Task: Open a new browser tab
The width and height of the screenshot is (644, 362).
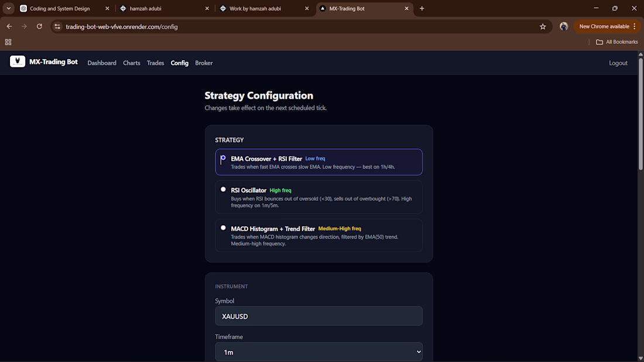Action: (422, 8)
